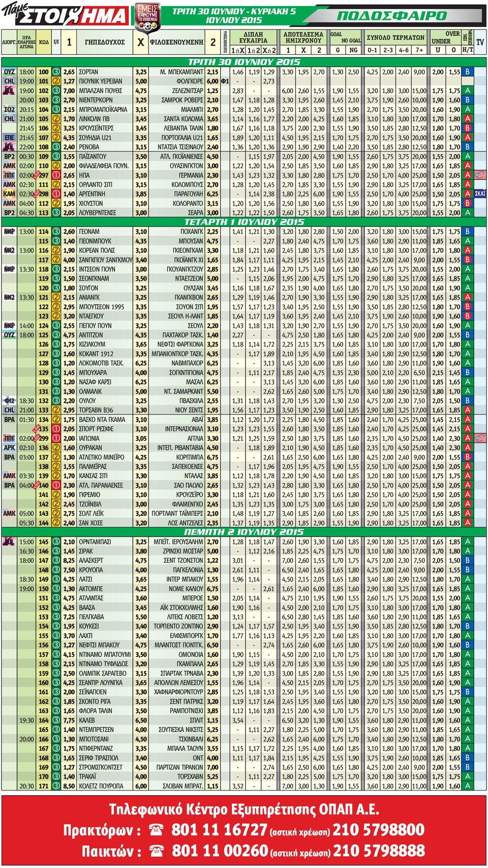Click away team ΜΠΕΪΤ. ΙΕΡΟΥΣΑΛΗΜ
Image resolution: width=488 pixels, height=868 pixels.
coord(179,541)
